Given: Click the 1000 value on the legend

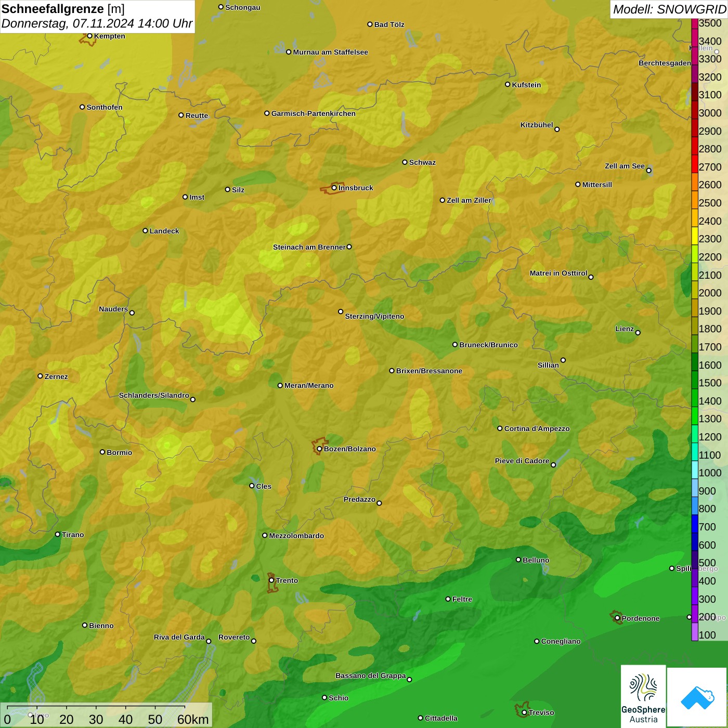Looking at the screenshot, I should tap(710, 473).
